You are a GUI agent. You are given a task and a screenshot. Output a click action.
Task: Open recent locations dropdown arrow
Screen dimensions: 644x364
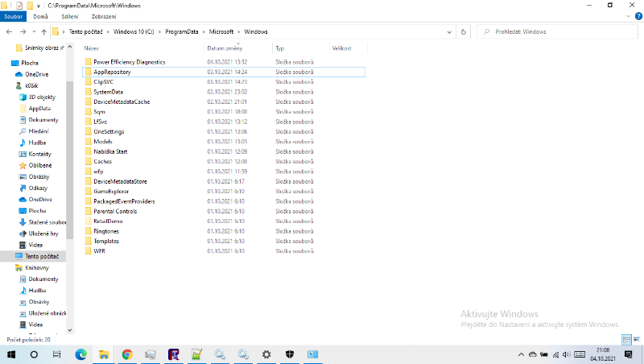(x=34, y=31)
